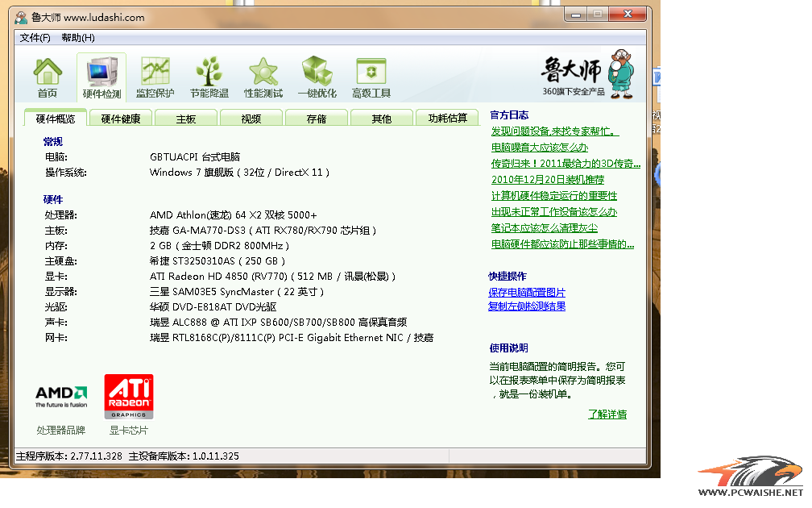This screenshot has width=812, height=508.
Task: Select the 硬件检测 hardware detection icon
Action: click(x=102, y=77)
